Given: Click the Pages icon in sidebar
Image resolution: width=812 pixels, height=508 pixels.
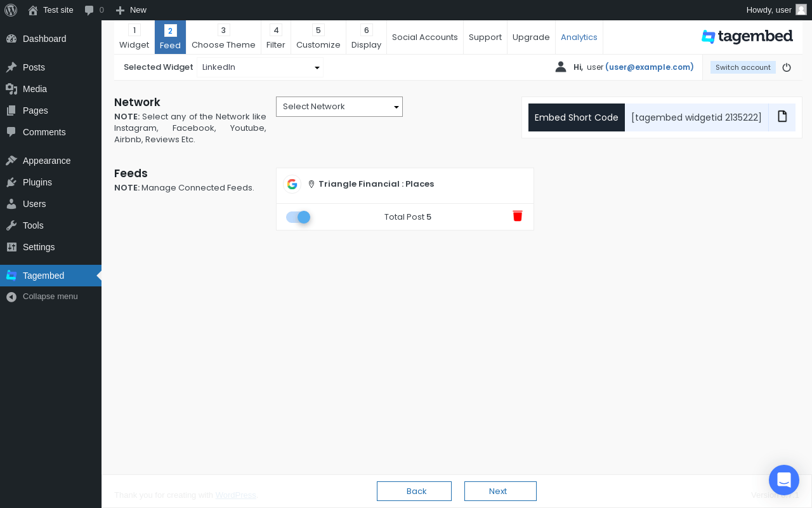Looking at the screenshot, I should click(x=11, y=110).
